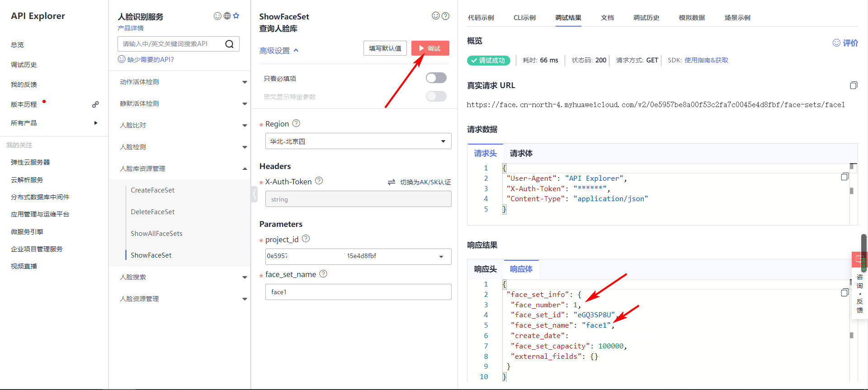This screenshot has width=868, height=390.
Task: Click 切换为AK/SK认证 link
Action: (x=425, y=182)
